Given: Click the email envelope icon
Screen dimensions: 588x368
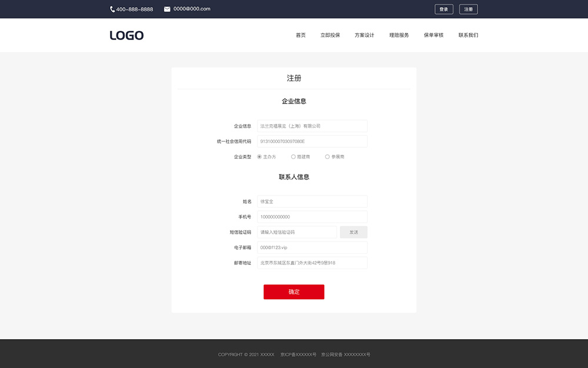Looking at the screenshot, I should click(167, 9).
